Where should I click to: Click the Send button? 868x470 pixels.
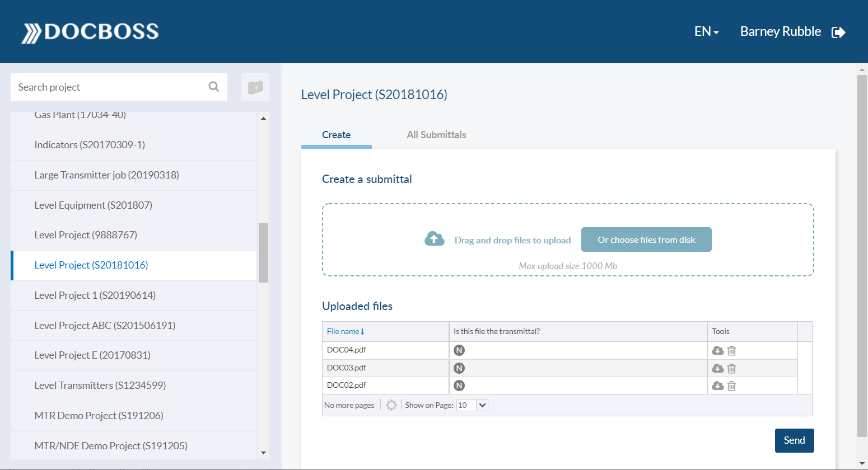pyautogui.click(x=794, y=440)
